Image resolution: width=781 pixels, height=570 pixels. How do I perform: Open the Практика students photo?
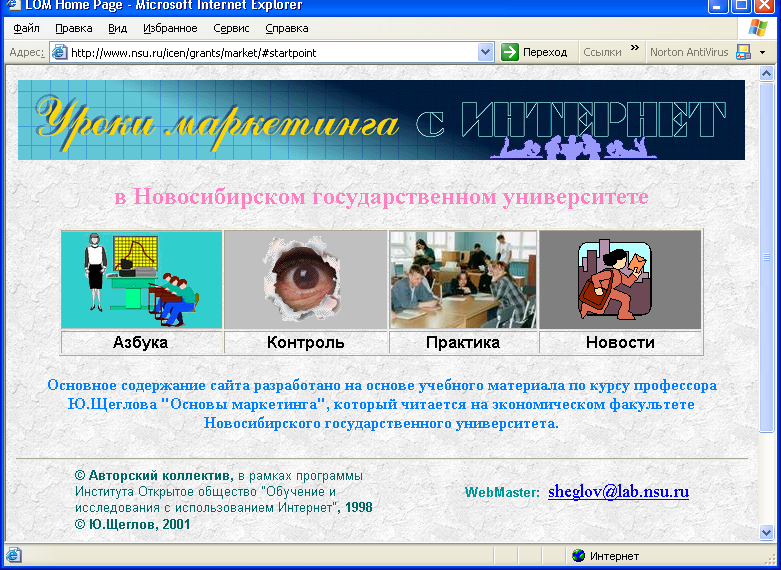pyautogui.click(x=463, y=280)
